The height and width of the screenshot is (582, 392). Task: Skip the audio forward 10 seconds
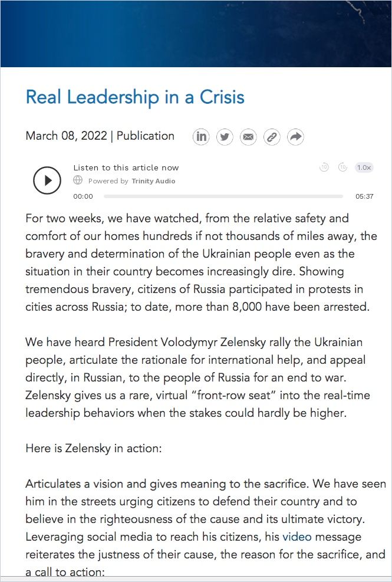[342, 167]
